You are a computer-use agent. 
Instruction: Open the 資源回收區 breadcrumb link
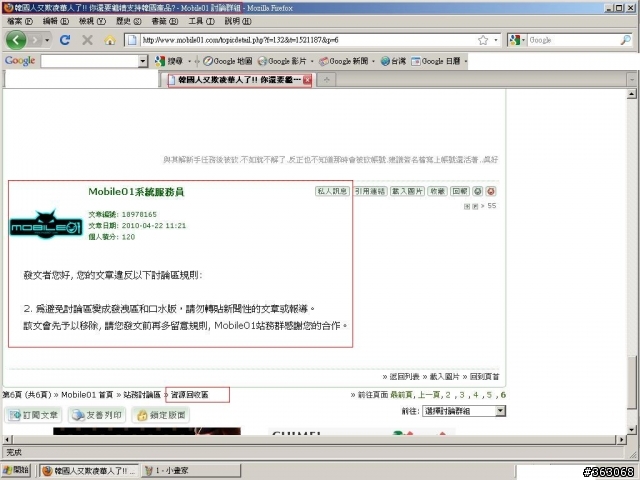pos(190,395)
